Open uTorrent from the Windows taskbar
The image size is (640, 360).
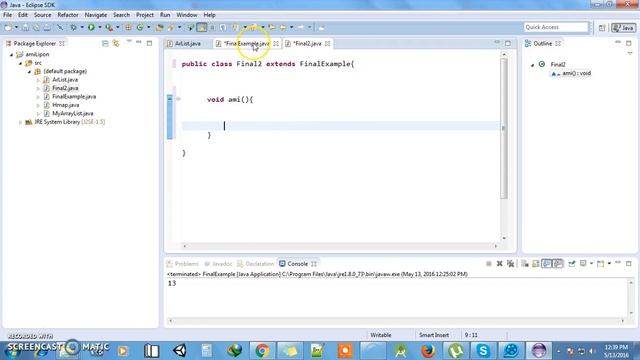pyautogui.click(x=456, y=351)
